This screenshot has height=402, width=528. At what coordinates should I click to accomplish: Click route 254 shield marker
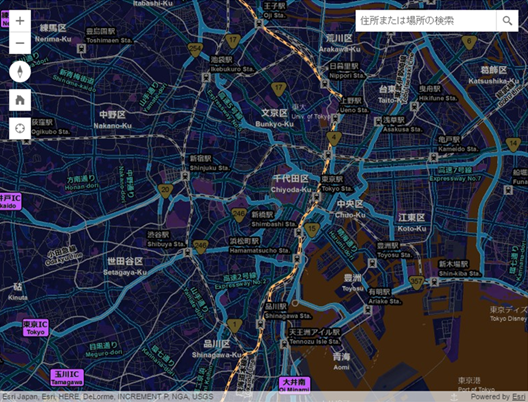(x=195, y=49)
